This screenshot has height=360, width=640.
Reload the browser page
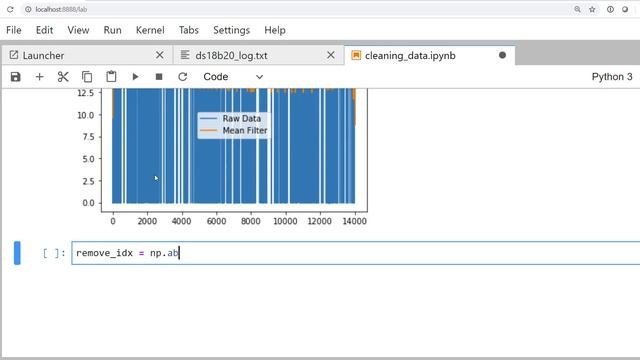pyautogui.click(x=10, y=9)
